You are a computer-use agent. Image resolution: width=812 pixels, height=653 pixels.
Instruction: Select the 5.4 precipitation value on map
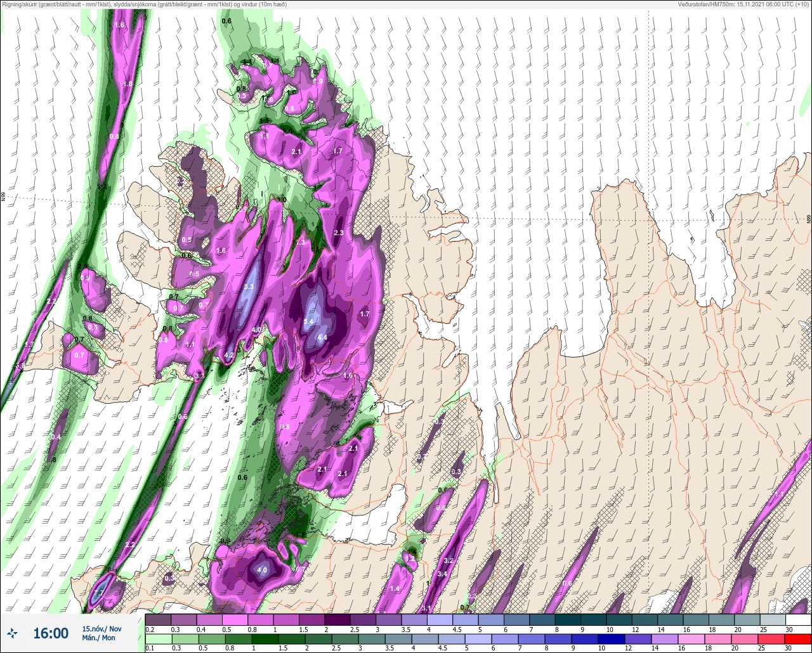pyautogui.click(x=308, y=322)
